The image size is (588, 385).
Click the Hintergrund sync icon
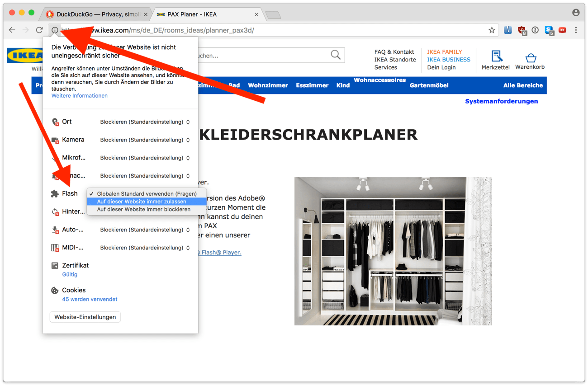click(x=55, y=212)
